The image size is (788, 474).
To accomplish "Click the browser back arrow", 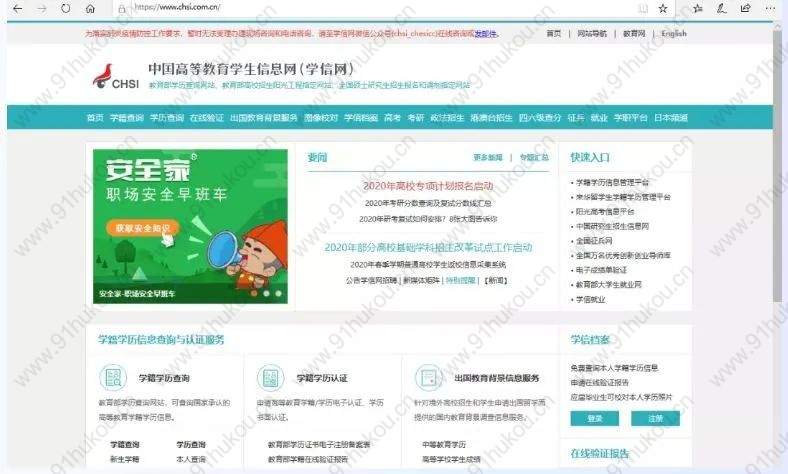I will (x=18, y=9).
